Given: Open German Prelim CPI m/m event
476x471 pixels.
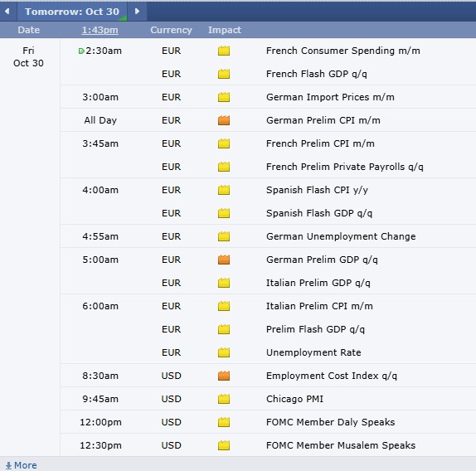Looking at the screenshot, I should (323, 120).
